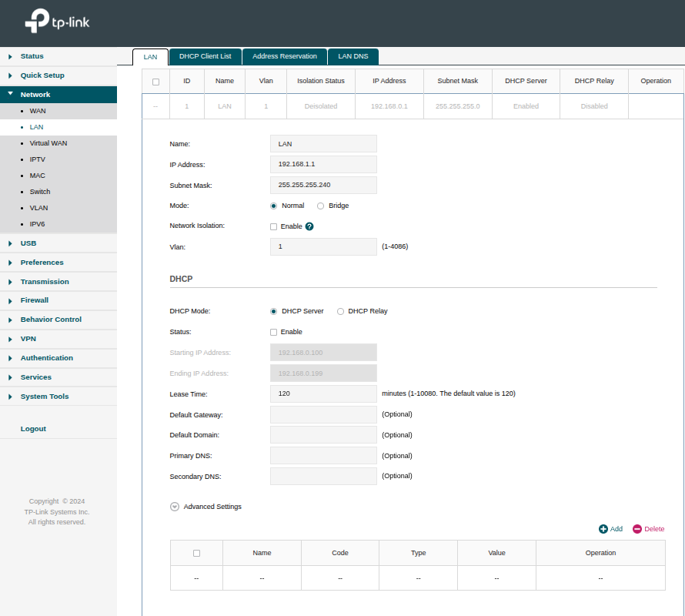This screenshot has height=616, width=685.
Task: Open the DHCP Client List tab
Action: (x=205, y=56)
